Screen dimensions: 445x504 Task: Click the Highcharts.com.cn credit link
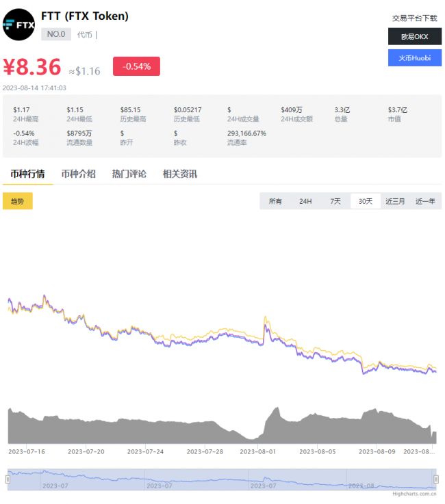pos(414,494)
